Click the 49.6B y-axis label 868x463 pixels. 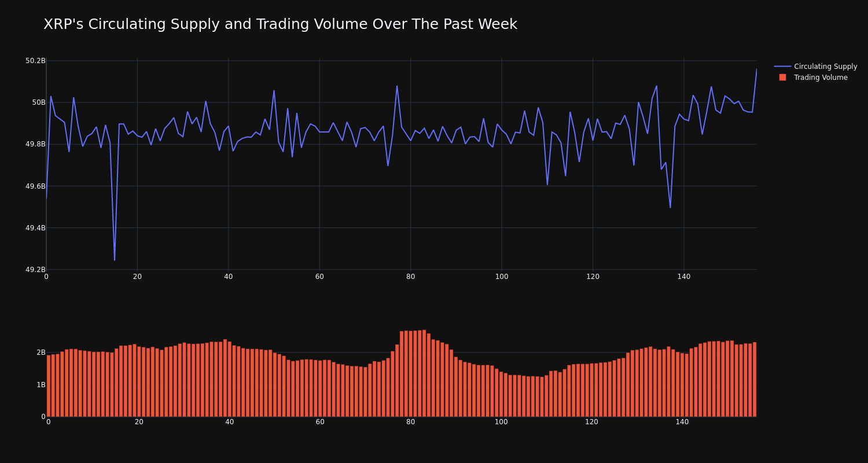pyautogui.click(x=35, y=186)
